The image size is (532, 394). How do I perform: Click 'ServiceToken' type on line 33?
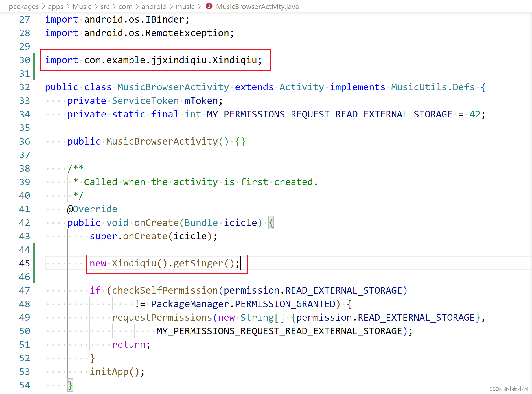145,101
